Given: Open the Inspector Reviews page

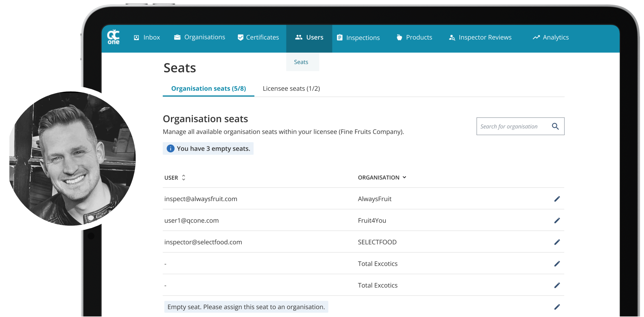Looking at the screenshot, I should 480,37.
